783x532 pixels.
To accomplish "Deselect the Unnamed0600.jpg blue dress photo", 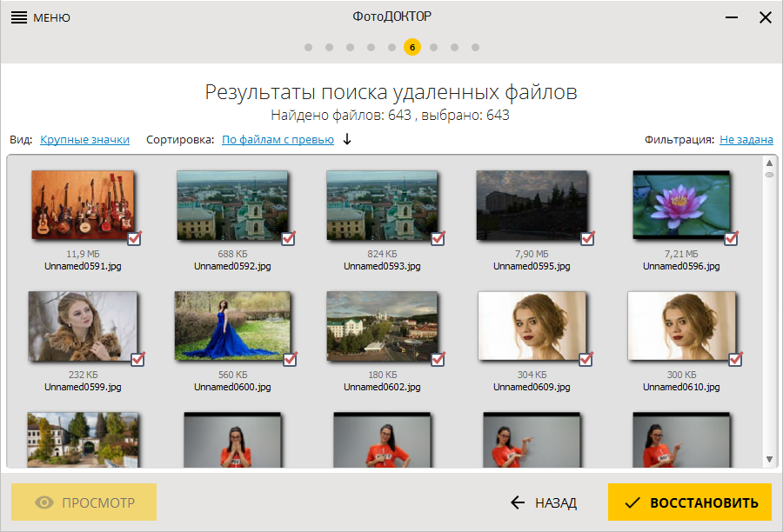I will point(287,359).
